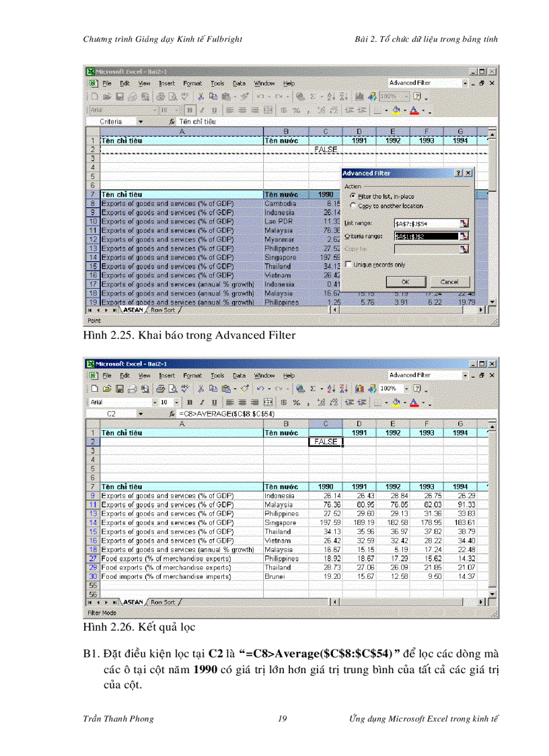Open the font size dropdown
Viewport: 549px width, 756px height.
click(x=176, y=110)
